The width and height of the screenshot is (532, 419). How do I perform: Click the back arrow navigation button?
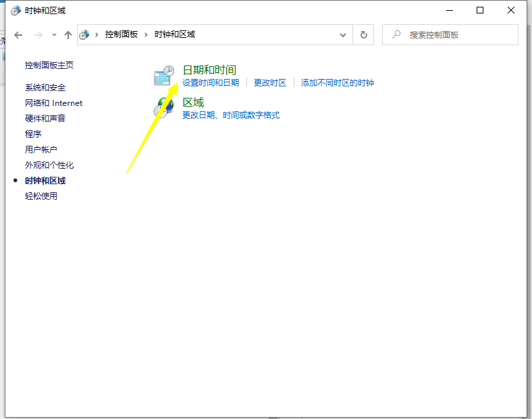click(x=18, y=34)
